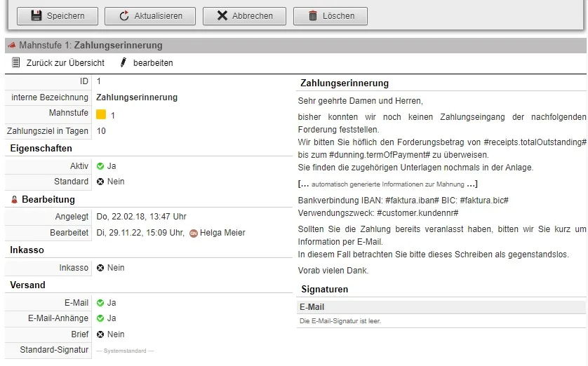Click the Zahlungserinnerung text heading
This screenshot has width=588, height=366.
coord(345,83)
